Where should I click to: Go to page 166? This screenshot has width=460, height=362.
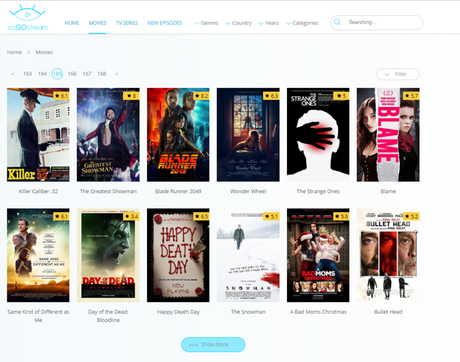tap(72, 74)
